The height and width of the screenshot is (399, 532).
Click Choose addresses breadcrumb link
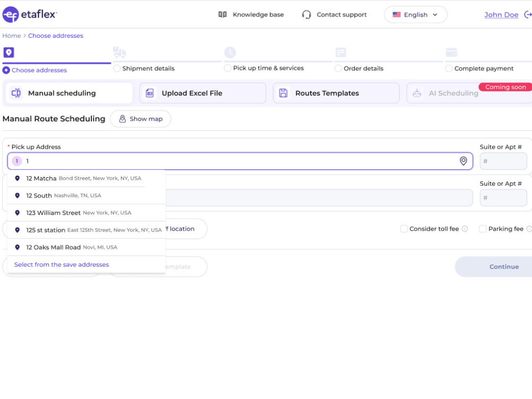pyautogui.click(x=56, y=36)
